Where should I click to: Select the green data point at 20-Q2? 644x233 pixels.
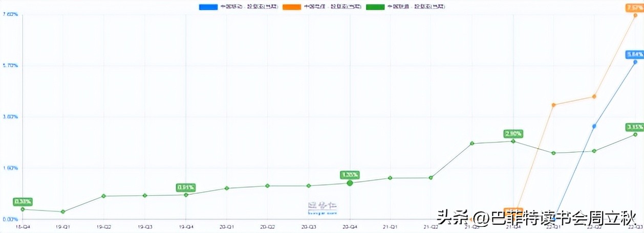(268, 186)
